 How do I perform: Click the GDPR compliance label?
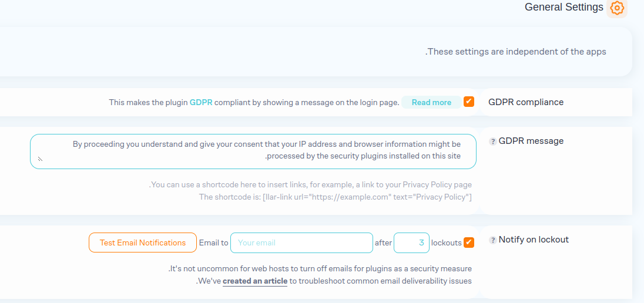(526, 102)
